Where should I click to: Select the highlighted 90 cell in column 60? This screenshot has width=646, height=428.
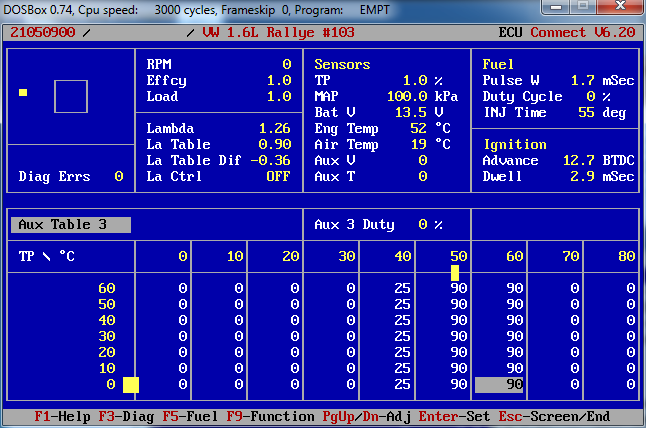tap(499, 384)
